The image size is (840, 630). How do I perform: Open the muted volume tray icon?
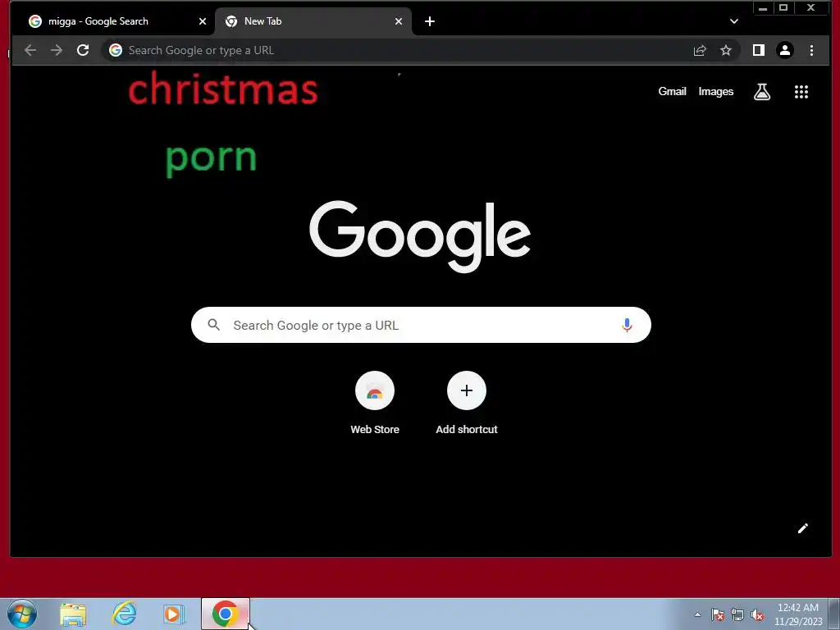point(757,615)
